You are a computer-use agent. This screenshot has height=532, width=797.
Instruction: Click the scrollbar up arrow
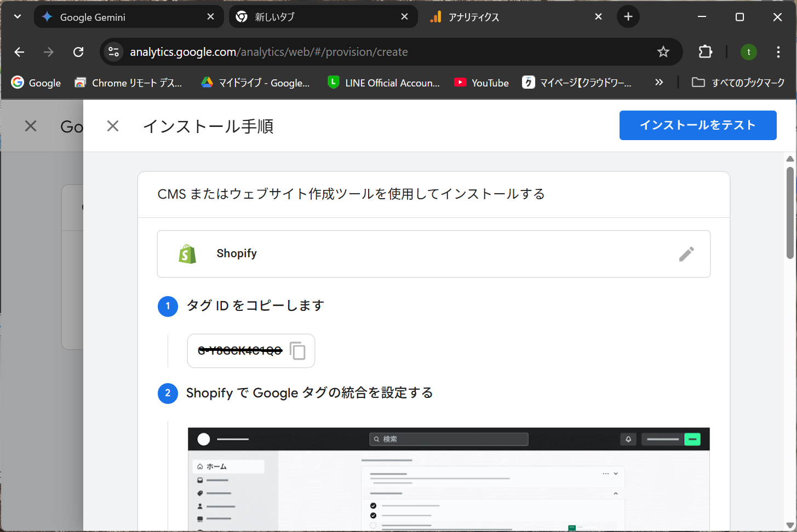(x=790, y=159)
